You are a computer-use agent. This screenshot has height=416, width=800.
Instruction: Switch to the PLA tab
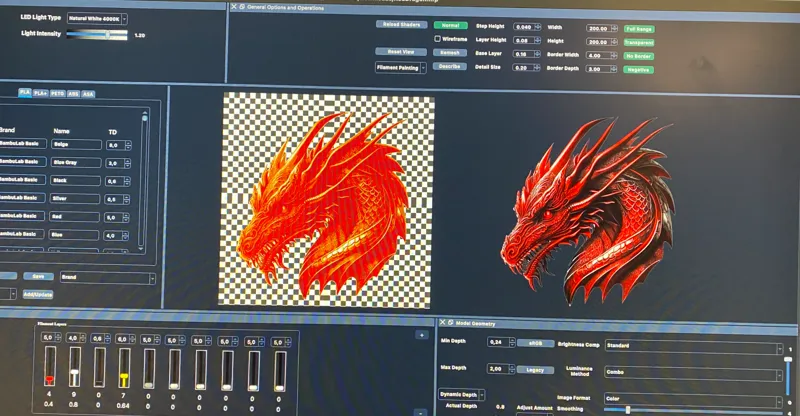[24, 92]
